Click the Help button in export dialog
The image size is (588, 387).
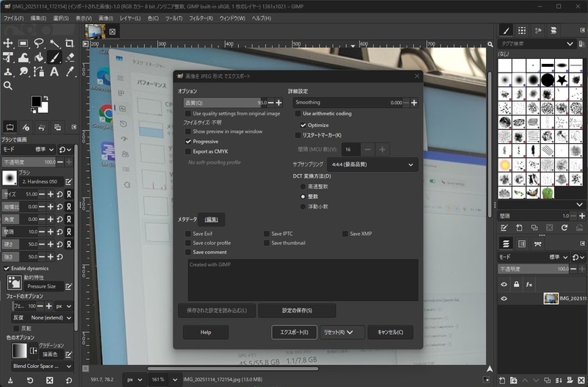206,333
